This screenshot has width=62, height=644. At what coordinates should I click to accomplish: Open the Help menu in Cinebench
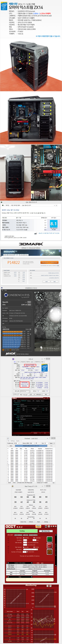[6, 290]
